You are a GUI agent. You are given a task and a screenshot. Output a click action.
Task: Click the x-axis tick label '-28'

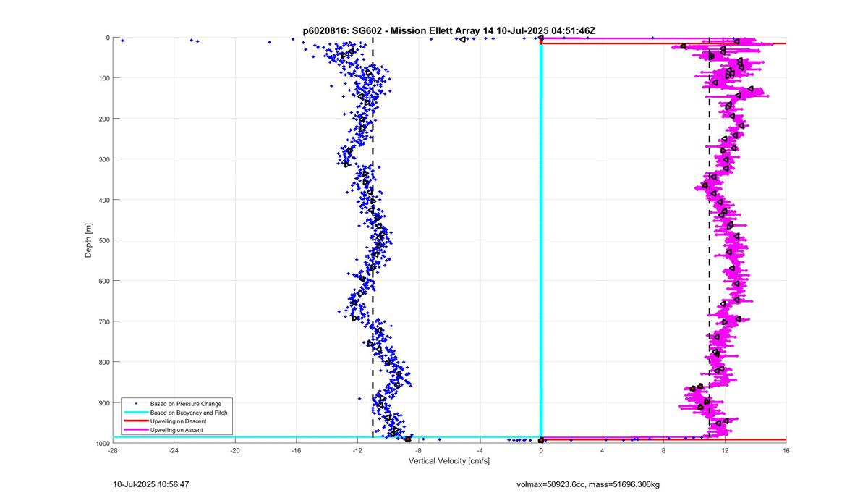pos(113,450)
